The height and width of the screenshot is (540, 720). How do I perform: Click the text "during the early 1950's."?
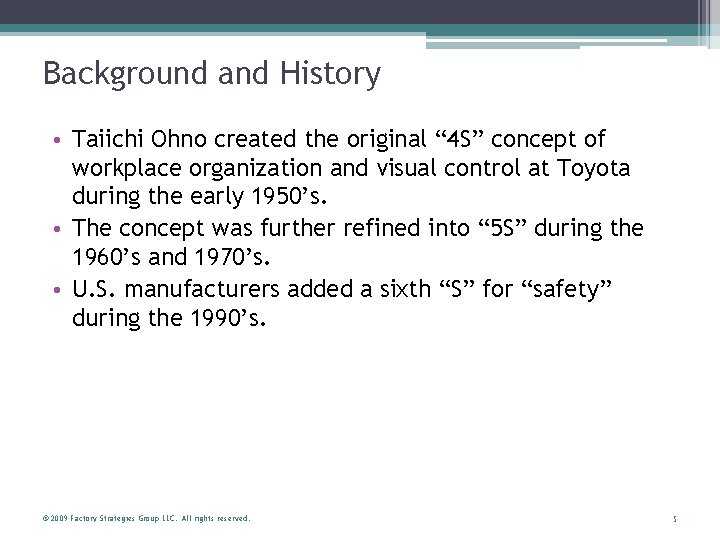(199, 196)
